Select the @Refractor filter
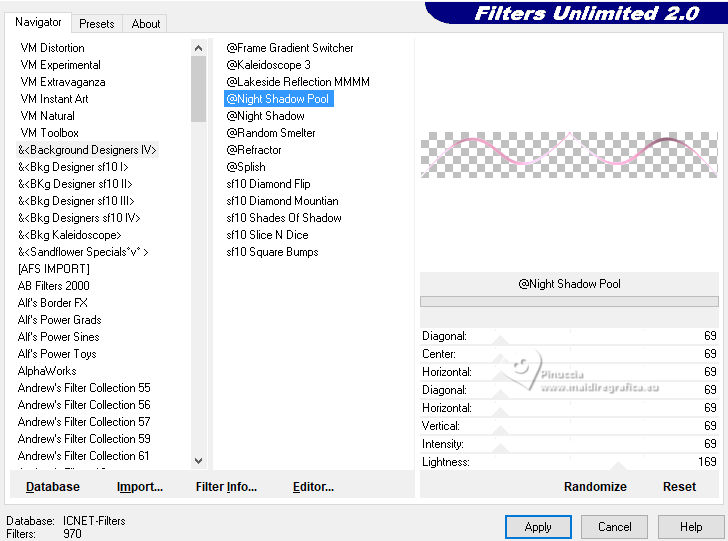728x541 pixels. [254, 150]
